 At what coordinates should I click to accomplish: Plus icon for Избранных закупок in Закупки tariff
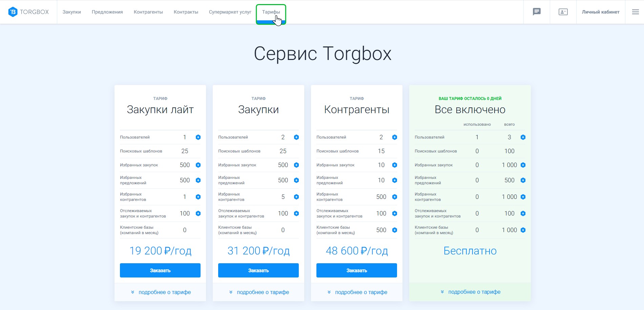click(296, 165)
